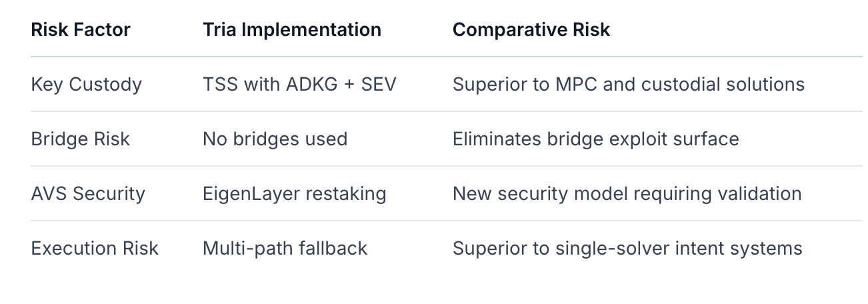The width and height of the screenshot is (868, 304).
Task: Click the word ADKG in Key Custody row
Action: click(312, 85)
